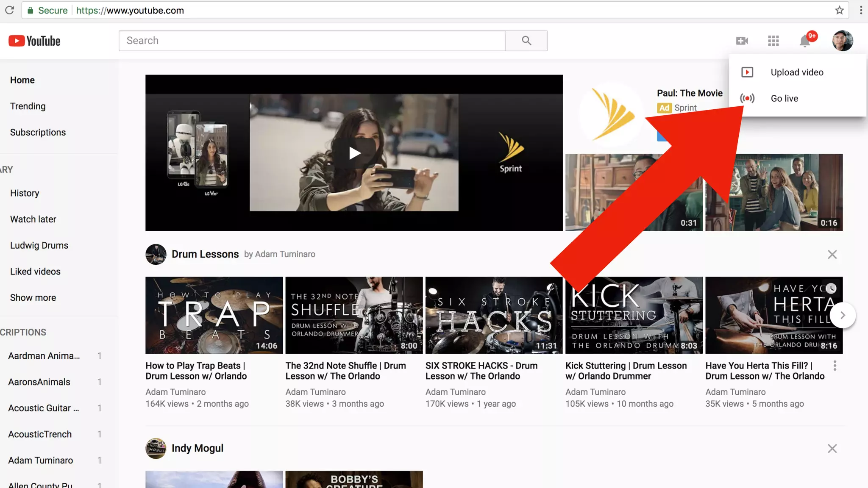Click the search magnifier button
Viewport: 868px width, 488px height.
point(526,41)
